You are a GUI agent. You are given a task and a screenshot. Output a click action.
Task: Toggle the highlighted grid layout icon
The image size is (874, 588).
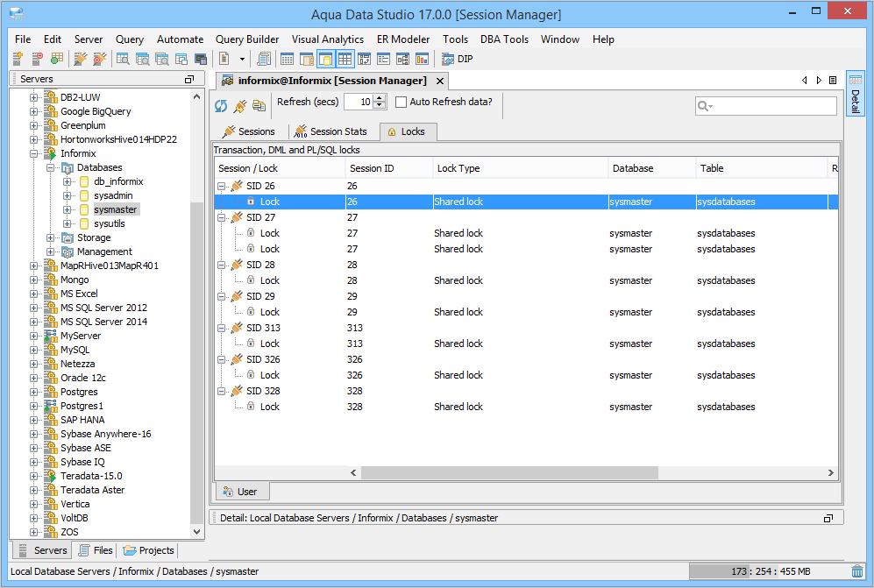[345, 59]
